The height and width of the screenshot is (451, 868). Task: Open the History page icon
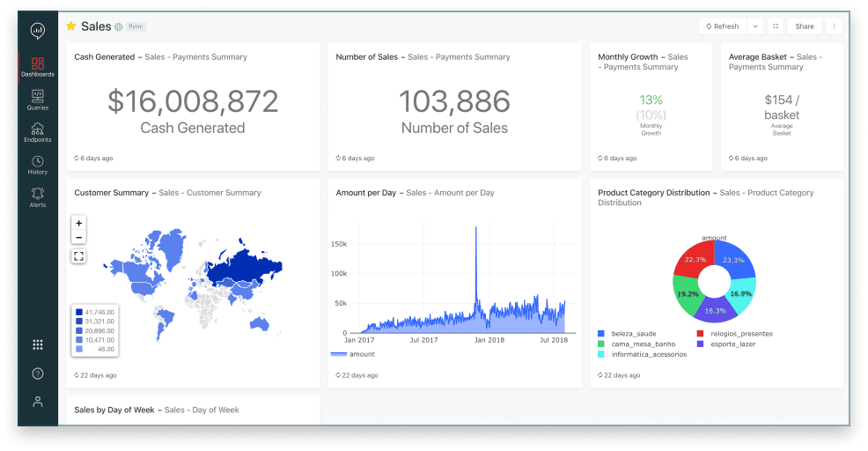tap(38, 165)
